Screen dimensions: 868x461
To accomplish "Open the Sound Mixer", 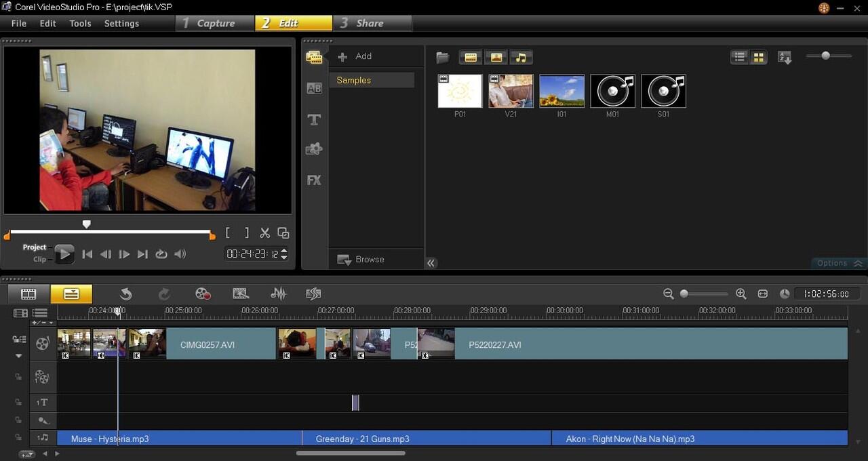I will (278, 294).
